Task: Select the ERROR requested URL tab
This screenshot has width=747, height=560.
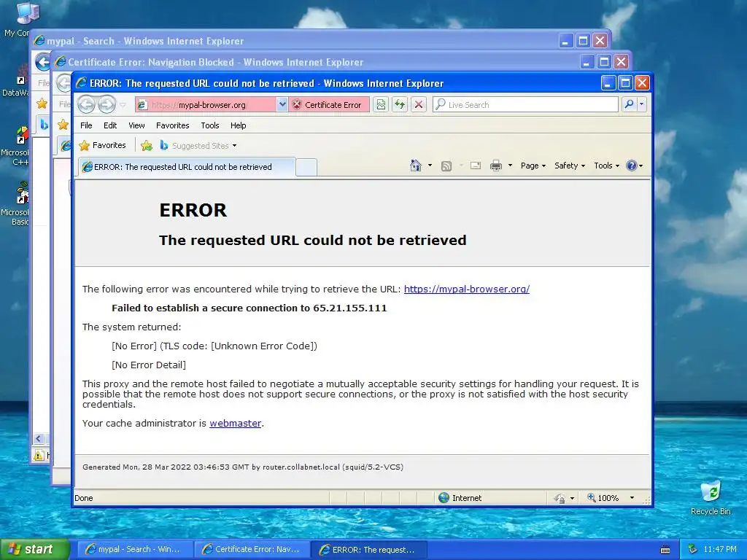Action: pyautogui.click(x=186, y=167)
